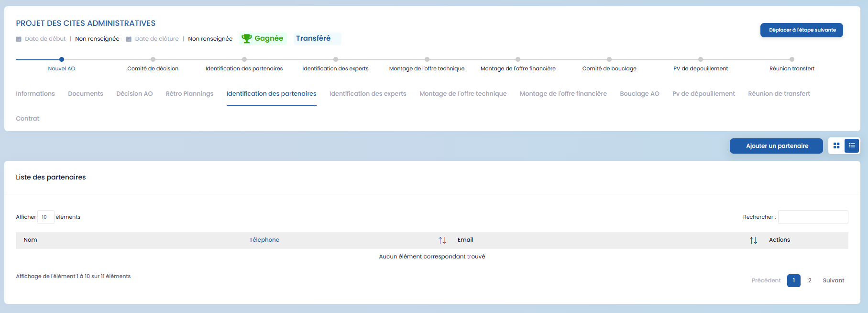This screenshot has width=868, height=313.
Task: Click the Gagnée trophy icon
Action: pyautogui.click(x=246, y=38)
